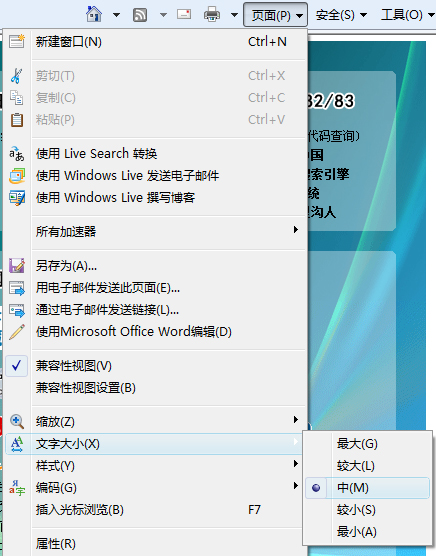This screenshot has height=556, width=436.
Task: Click the 新建窗口 window icon
Action: click(x=17, y=41)
